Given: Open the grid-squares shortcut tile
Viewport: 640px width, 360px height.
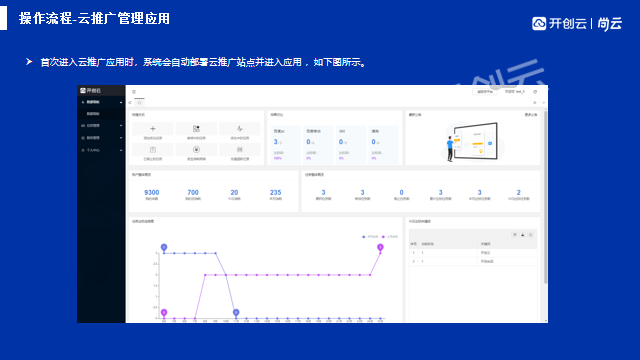Looking at the screenshot, I should point(196,129).
